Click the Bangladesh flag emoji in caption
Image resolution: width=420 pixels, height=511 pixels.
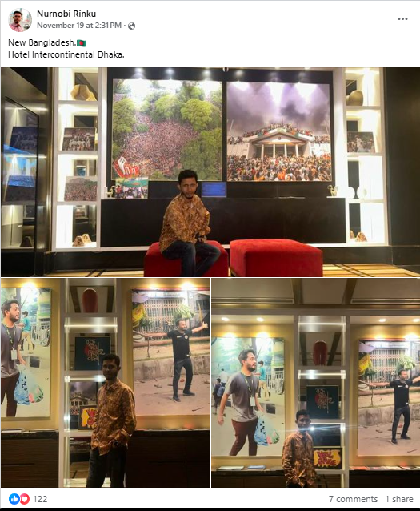(x=82, y=42)
